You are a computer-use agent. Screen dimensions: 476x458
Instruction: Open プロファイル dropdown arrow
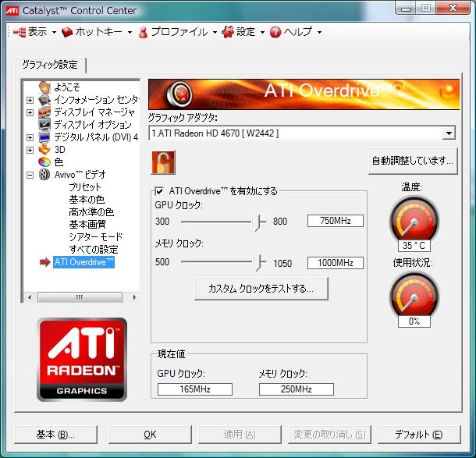coord(215,33)
